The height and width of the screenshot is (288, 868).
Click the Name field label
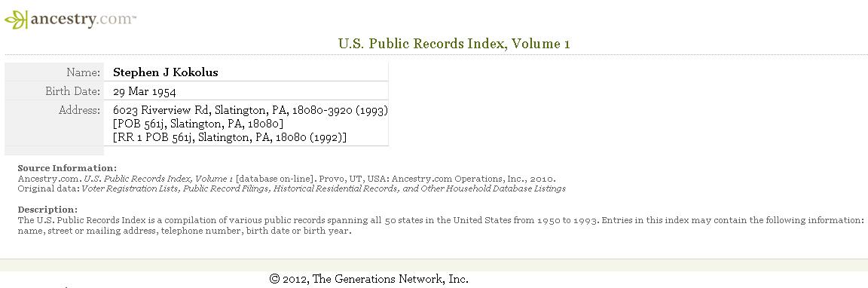pyautogui.click(x=84, y=72)
